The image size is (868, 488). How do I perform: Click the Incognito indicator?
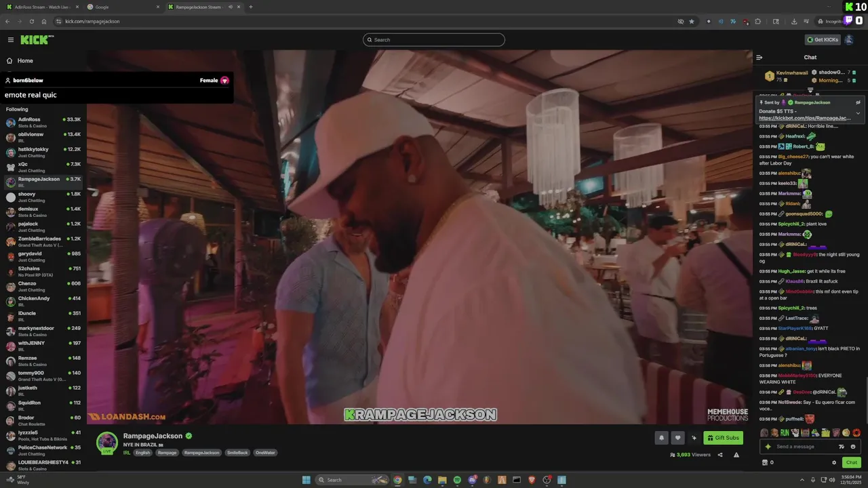coord(829,21)
